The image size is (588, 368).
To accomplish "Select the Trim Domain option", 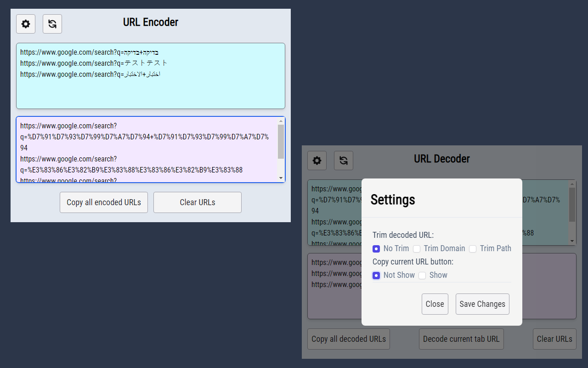I will (x=417, y=249).
